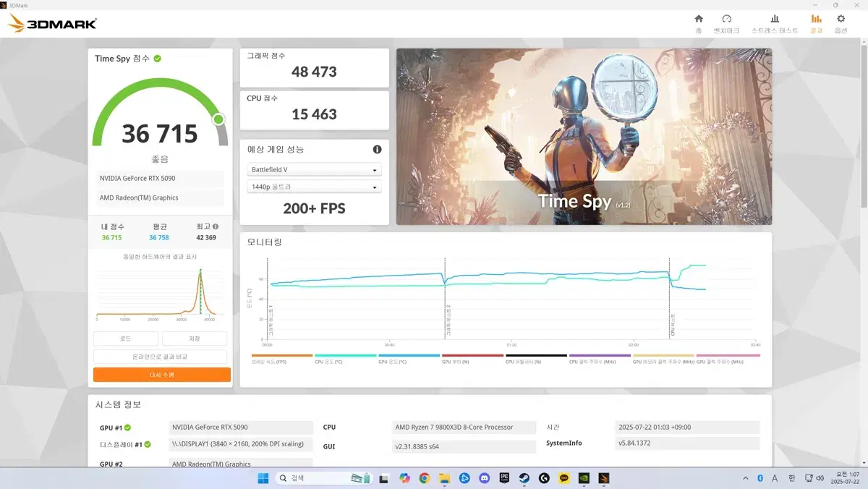The height and width of the screenshot is (489, 868).
Task: Open Copilot from the taskbar
Action: click(x=404, y=478)
